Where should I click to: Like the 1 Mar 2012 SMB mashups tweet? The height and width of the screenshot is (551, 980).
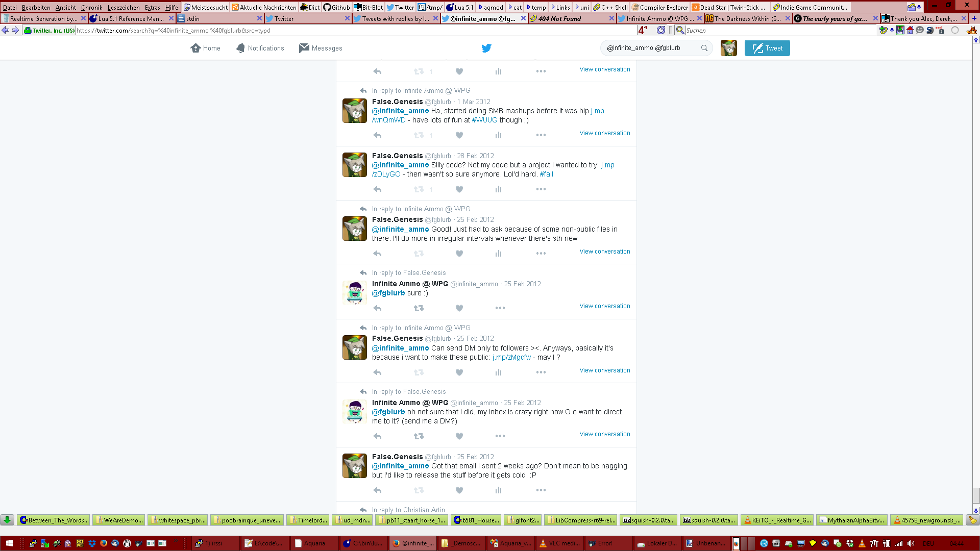tap(459, 135)
